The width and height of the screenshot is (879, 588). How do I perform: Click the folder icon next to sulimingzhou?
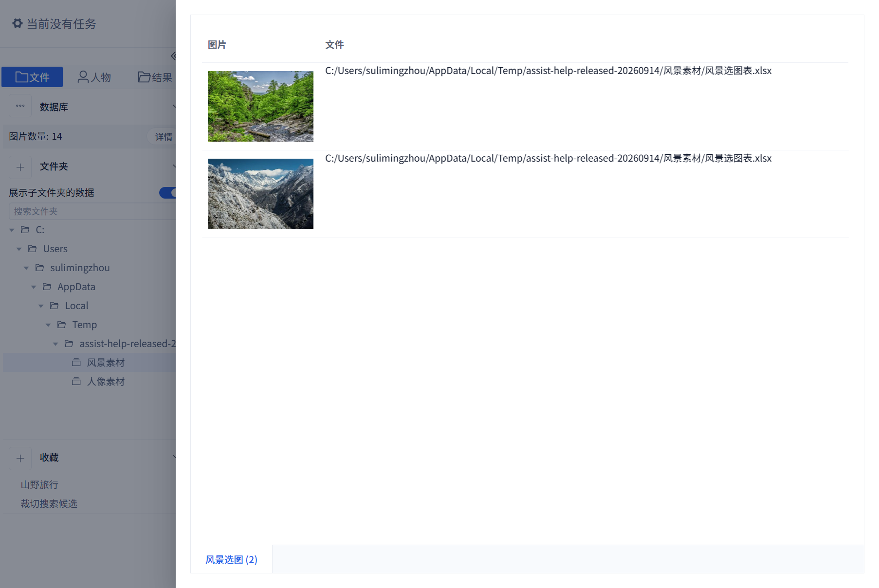[x=40, y=268]
